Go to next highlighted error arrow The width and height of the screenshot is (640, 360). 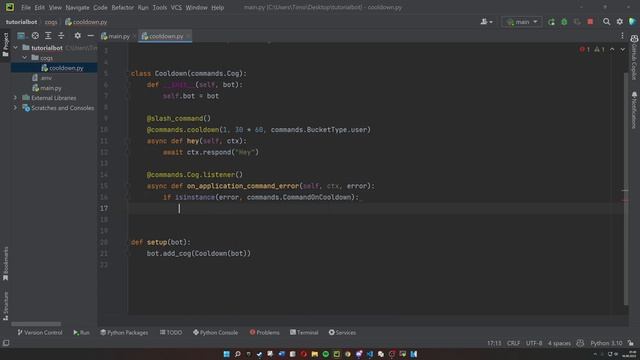pyautogui.click(x=622, y=49)
